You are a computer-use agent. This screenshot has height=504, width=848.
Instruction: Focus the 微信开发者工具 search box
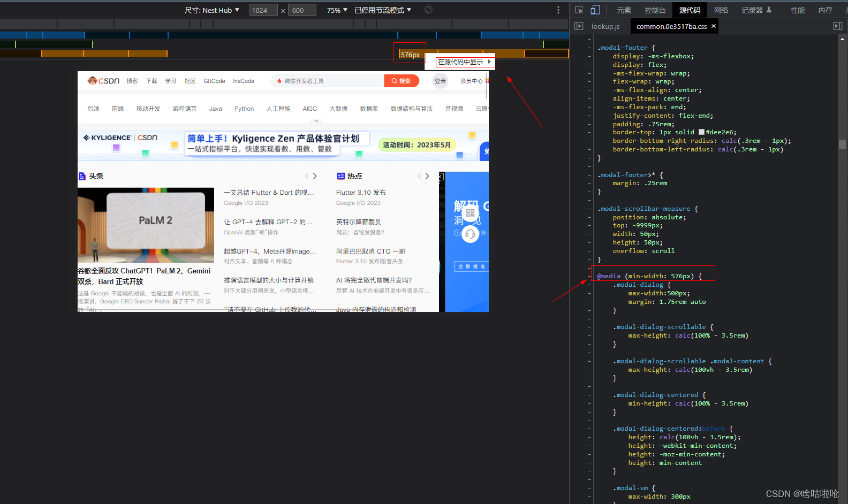click(328, 81)
